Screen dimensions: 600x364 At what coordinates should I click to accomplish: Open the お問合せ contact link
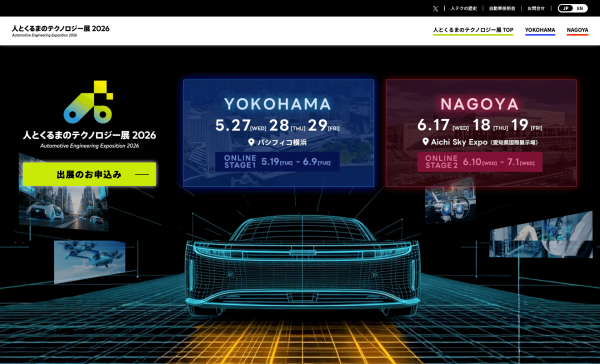pyautogui.click(x=536, y=8)
